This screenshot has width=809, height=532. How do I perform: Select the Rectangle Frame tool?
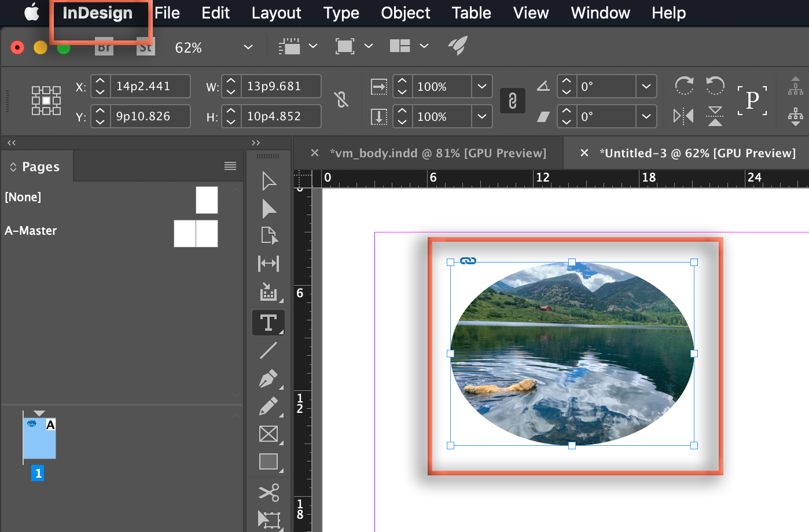[268, 434]
